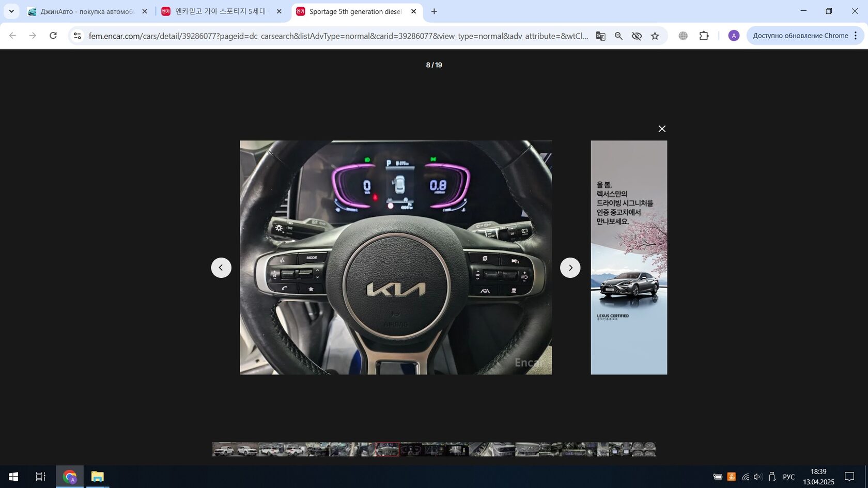This screenshot has height=488, width=868.
Task: Go back to the previous car photo
Action: click(221, 267)
